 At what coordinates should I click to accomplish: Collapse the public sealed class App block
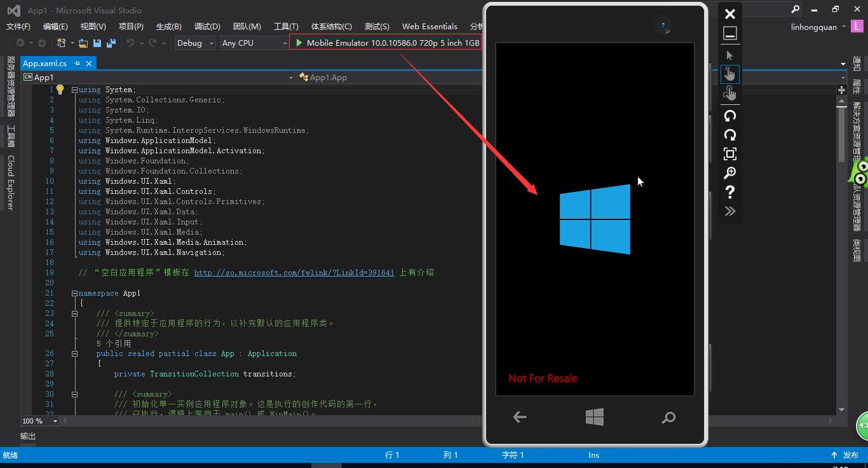(x=74, y=354)
